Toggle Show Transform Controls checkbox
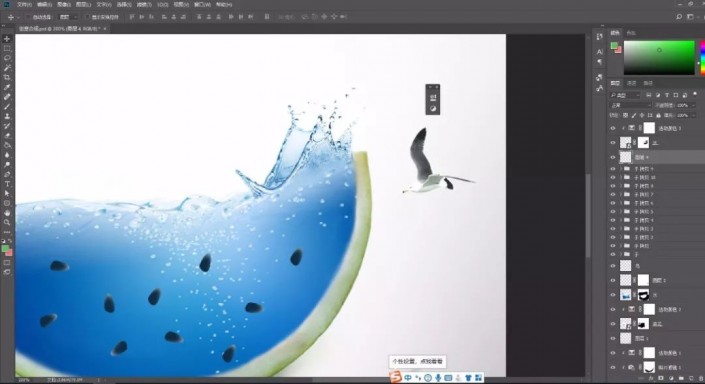Viewport: 705px width, 384px height. [87, 17]
